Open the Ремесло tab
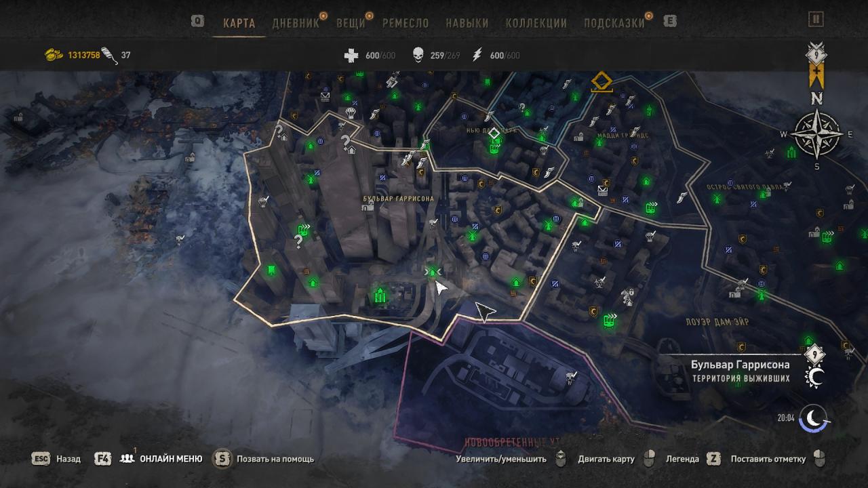 (x=406, y=22)
